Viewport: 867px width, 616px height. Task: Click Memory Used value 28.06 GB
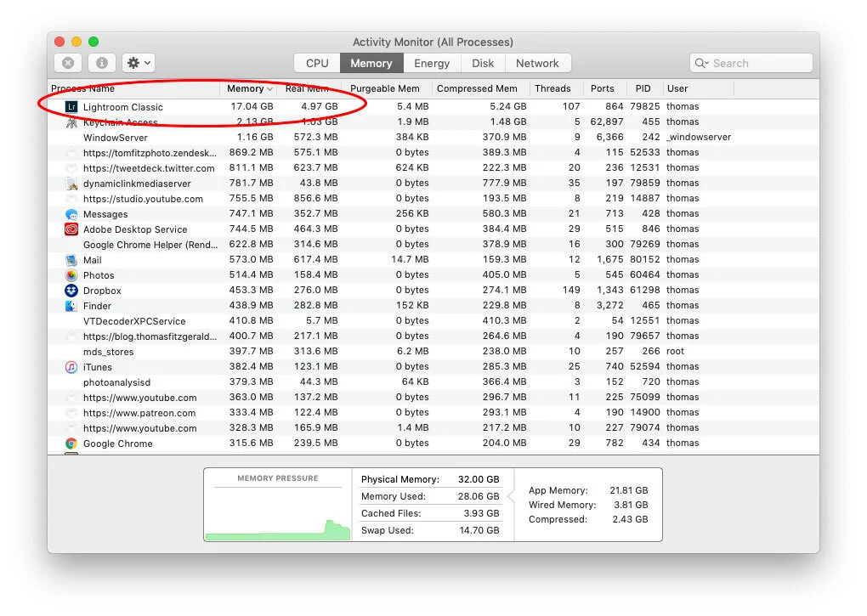pos(479,496)
